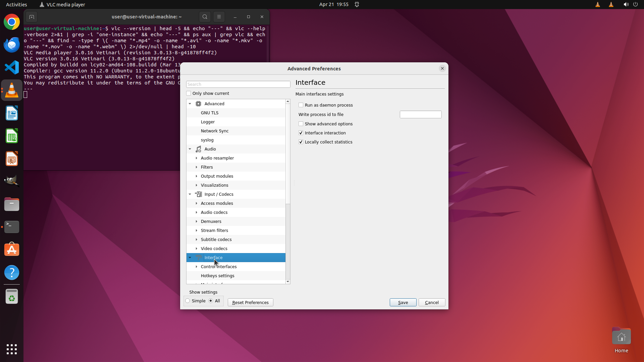Click the Save button
The width and height of the screenshot is (644, 362).
[403, 302]
